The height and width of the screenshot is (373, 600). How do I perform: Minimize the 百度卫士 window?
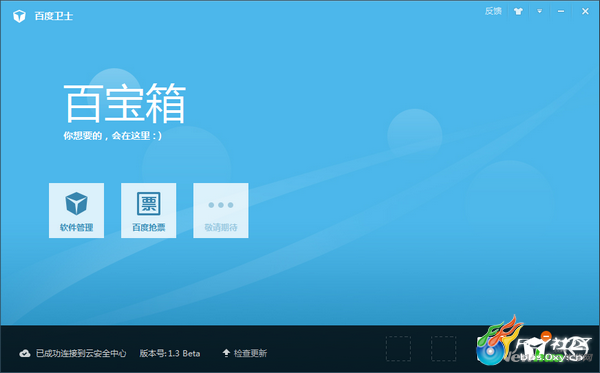pos(561,11)
